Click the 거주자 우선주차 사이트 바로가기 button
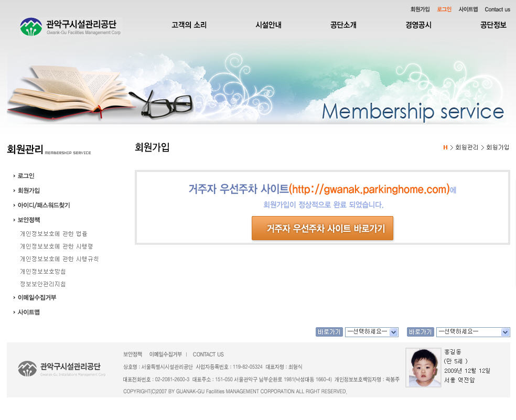 click(322, 228)
